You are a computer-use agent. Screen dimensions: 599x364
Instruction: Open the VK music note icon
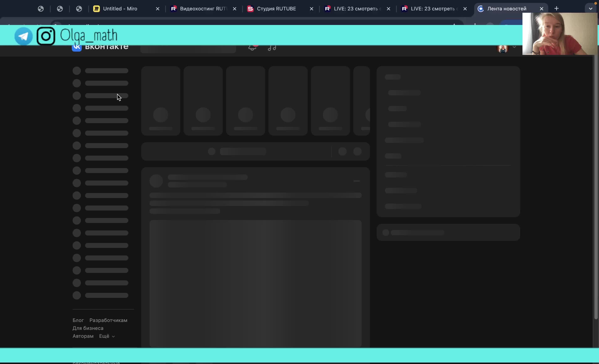272,48
